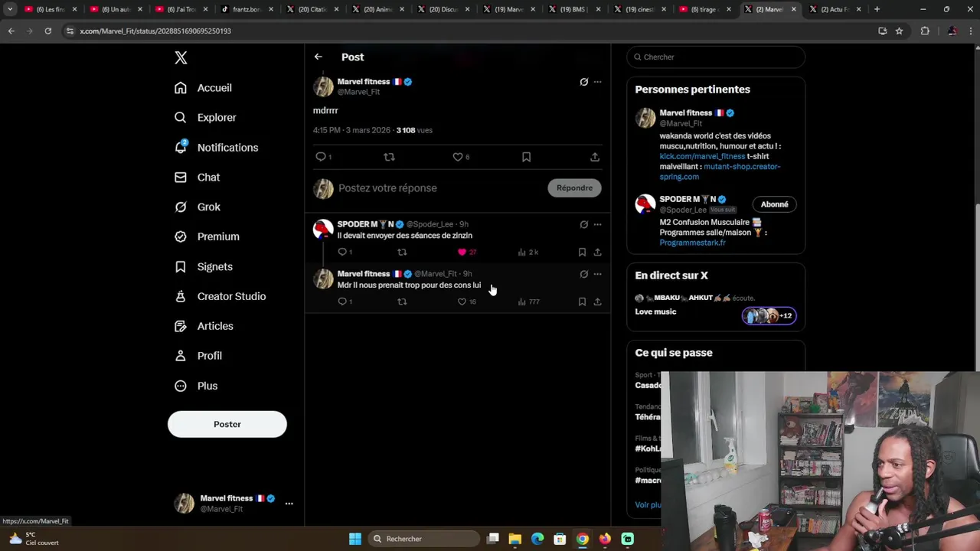
Task: Open more options on 'Mdr Il nous prenait' reply
Action: (597, 274)
